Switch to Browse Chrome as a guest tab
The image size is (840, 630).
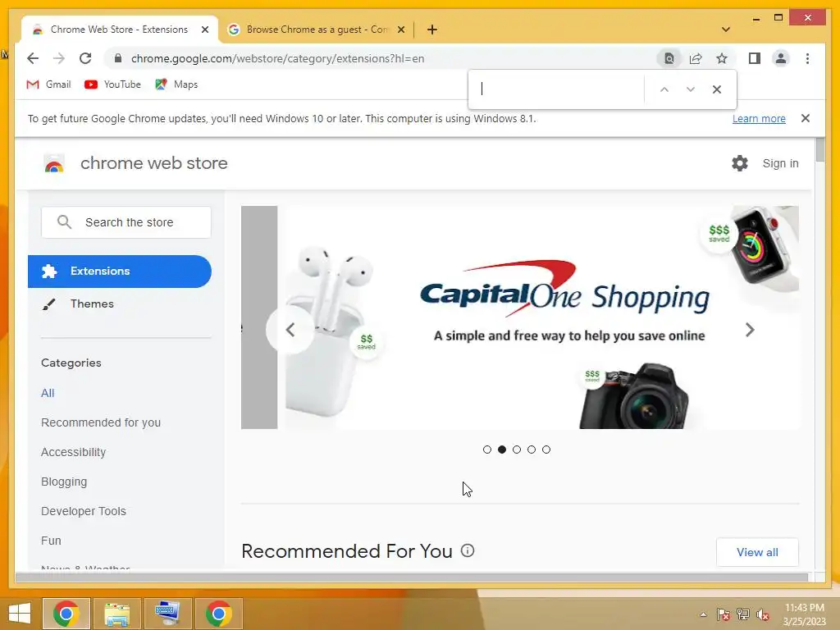click(x=316, y=30)
